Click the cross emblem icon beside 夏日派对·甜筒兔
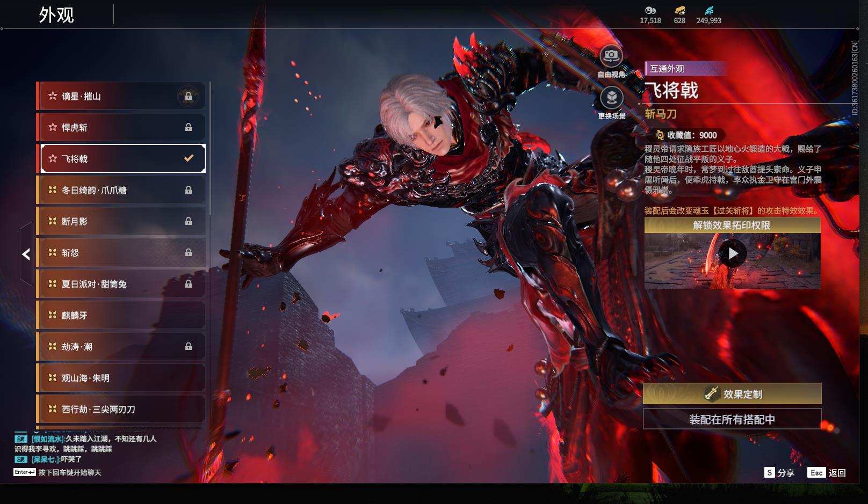The height and width of the screenshot is (504, 868). coord(53,284)
